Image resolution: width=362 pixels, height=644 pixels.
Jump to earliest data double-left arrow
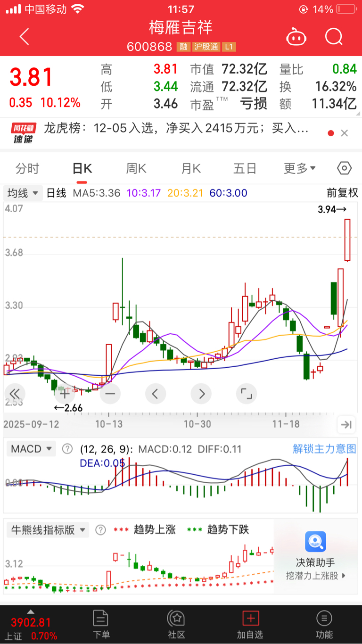15,393
